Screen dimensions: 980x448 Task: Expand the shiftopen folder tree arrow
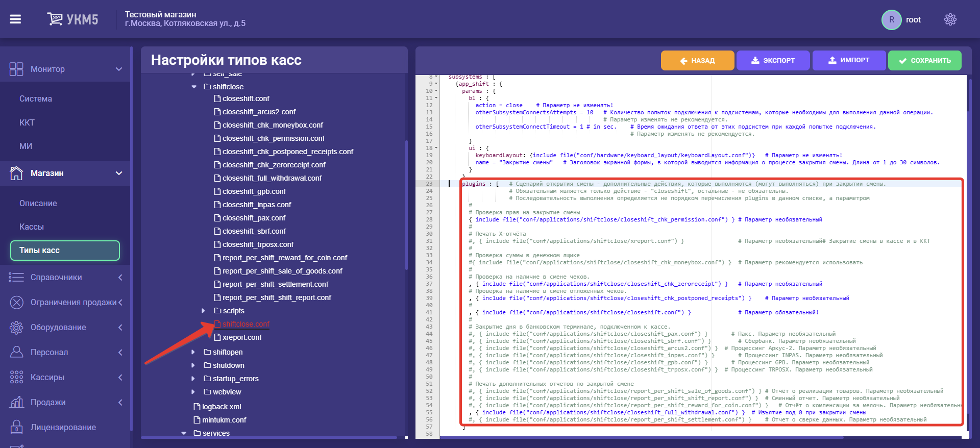click(193, 352)
